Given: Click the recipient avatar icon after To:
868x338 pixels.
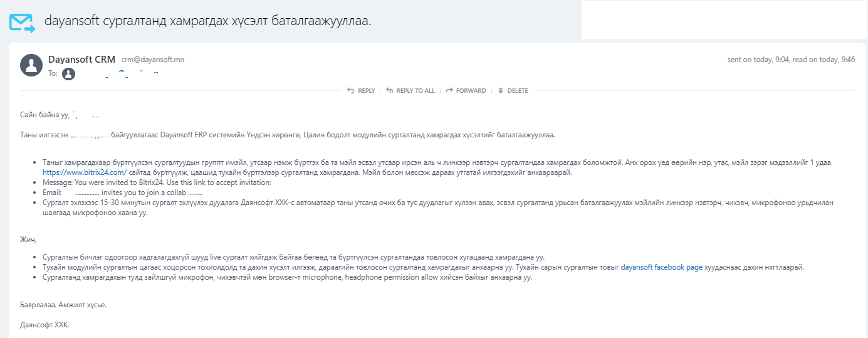Looking at the screenshot, I should (68, 74).
